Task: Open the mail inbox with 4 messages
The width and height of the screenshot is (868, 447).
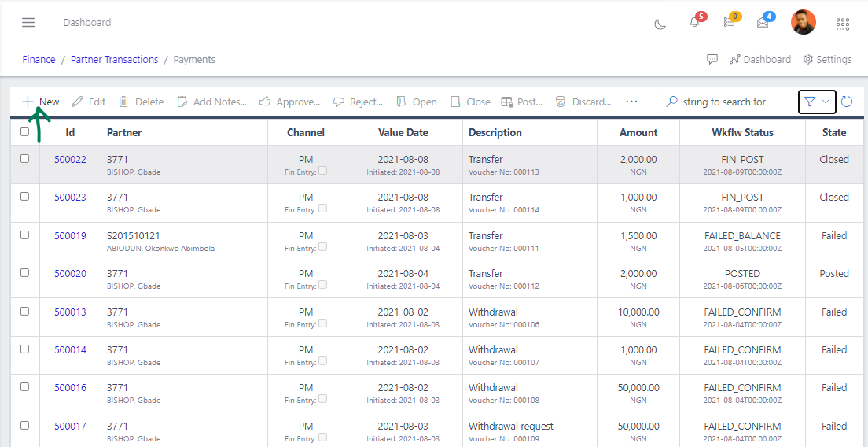Action: [763, 22]
